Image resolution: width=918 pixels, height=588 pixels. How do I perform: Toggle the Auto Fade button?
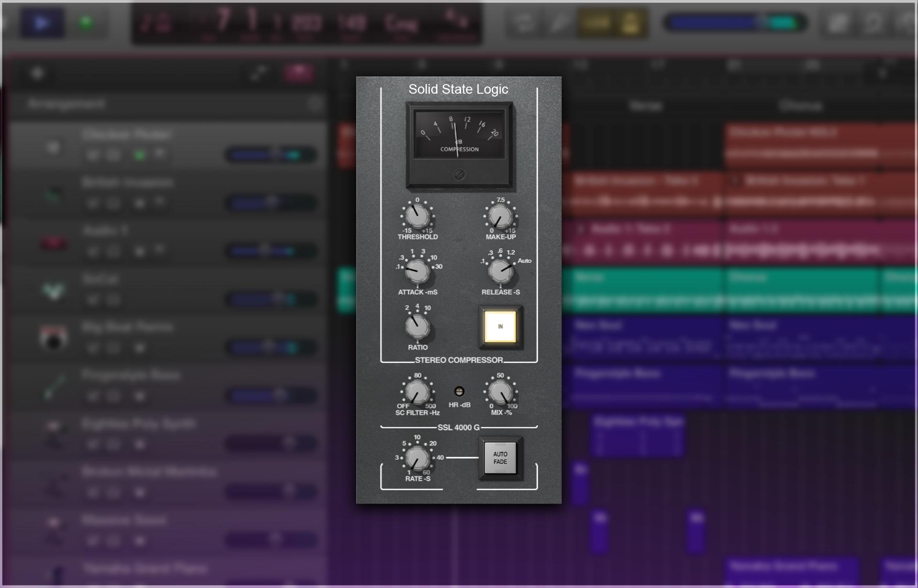point(500,458)
